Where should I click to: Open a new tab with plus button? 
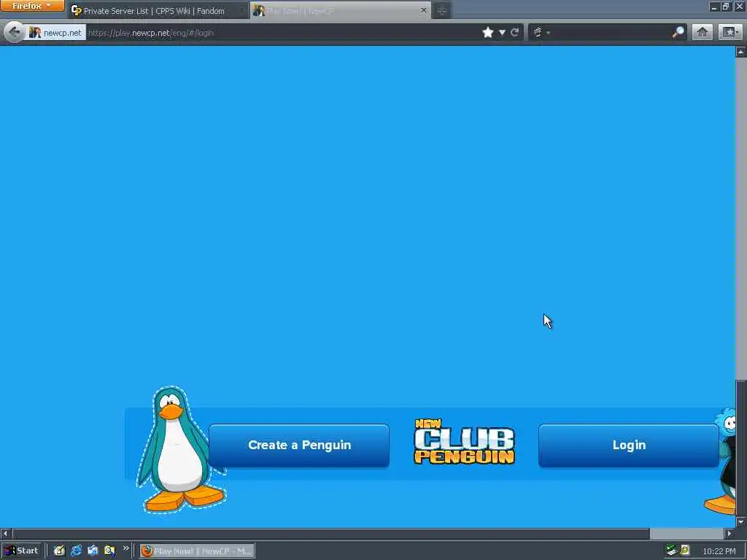point(441,10)
